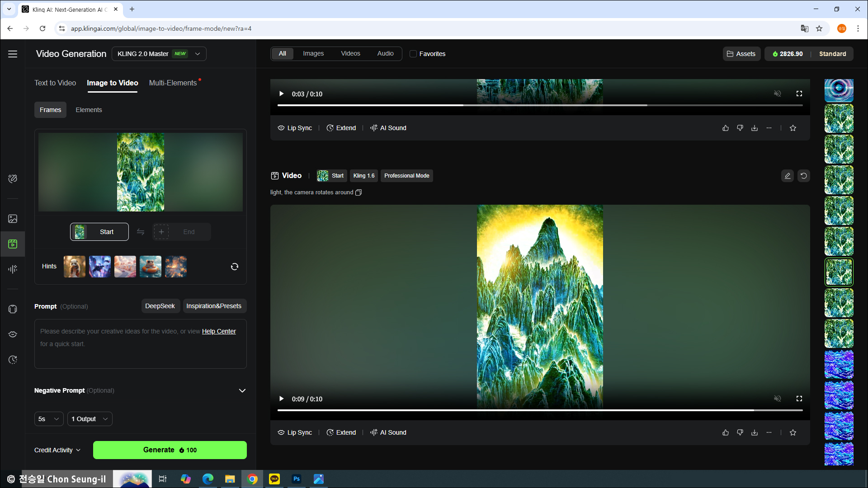The image size is (868, 488).
Task: Enable the Favorites checkbox
Action: tap(413, 54)
